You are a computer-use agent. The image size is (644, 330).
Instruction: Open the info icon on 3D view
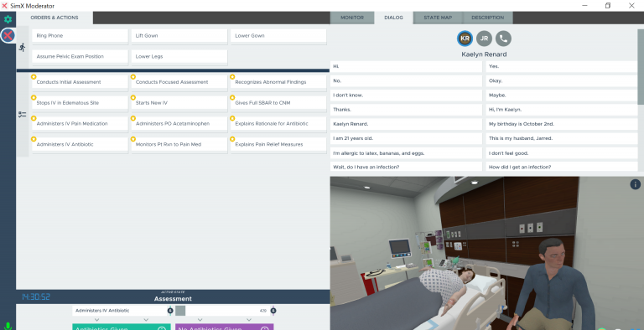tap(635, 184)
